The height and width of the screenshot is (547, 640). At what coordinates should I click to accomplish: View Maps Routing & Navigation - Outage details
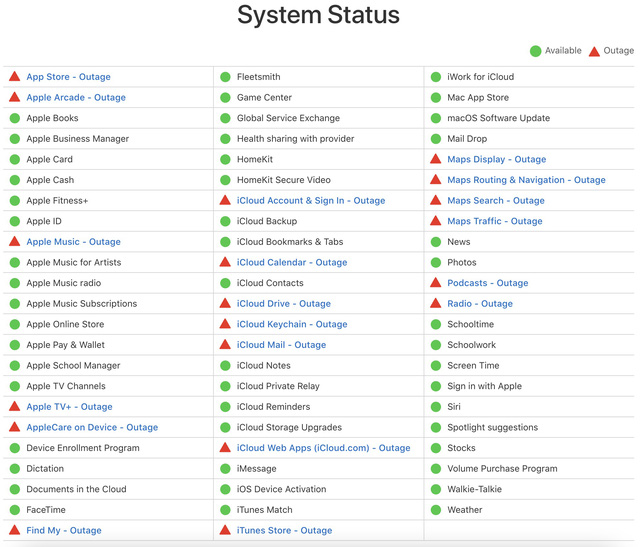pos(527,180)
